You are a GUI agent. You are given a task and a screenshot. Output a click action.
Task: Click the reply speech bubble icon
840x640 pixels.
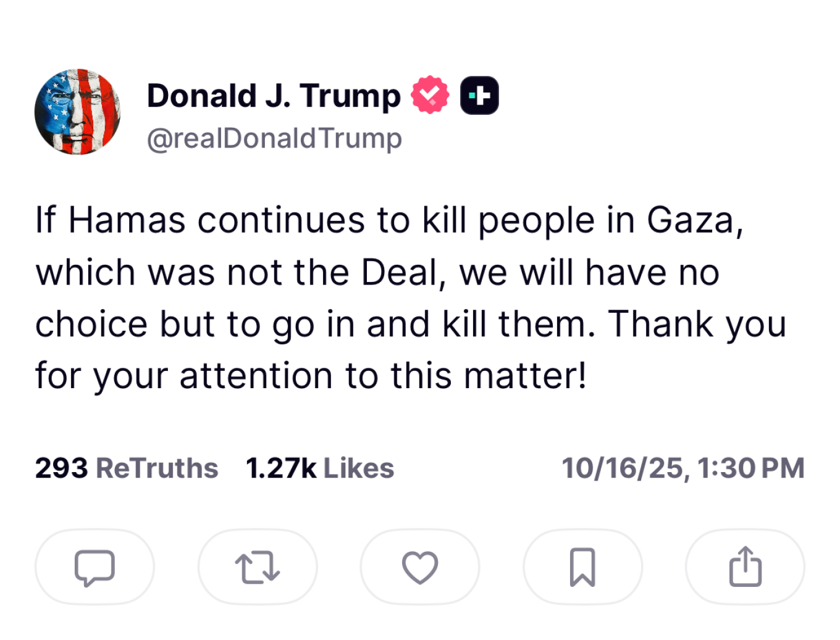pos(94,567)
